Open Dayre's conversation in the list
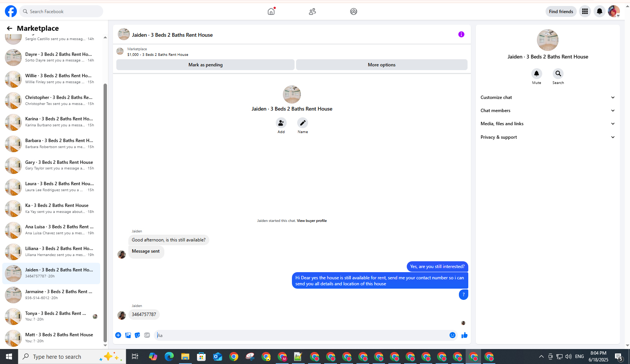This screenshot has width=630, height=364. 51,57
